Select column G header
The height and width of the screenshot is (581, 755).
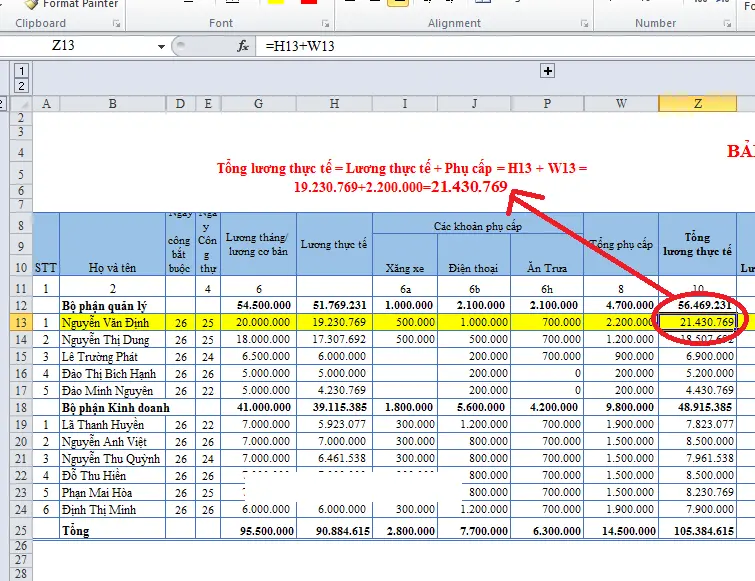click(259, 103)
